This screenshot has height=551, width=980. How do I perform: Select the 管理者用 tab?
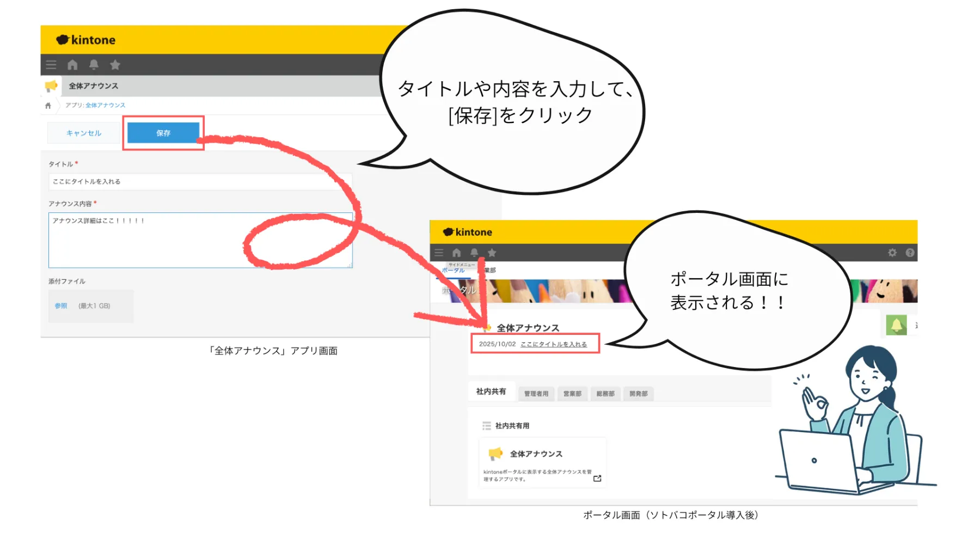[x=536, y=394]
